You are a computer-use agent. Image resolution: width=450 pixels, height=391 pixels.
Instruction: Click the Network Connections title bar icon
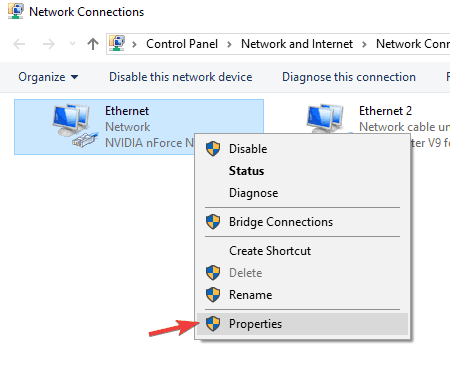(x=16, y=11)
